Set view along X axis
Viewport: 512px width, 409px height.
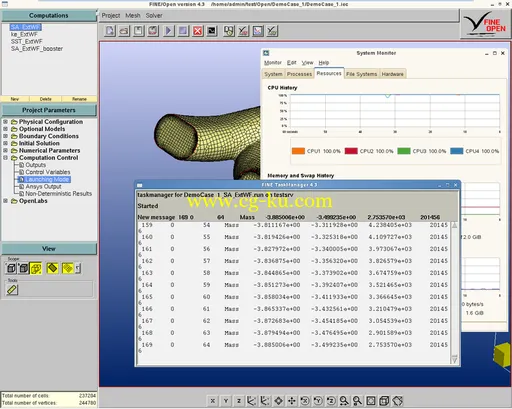213,401
